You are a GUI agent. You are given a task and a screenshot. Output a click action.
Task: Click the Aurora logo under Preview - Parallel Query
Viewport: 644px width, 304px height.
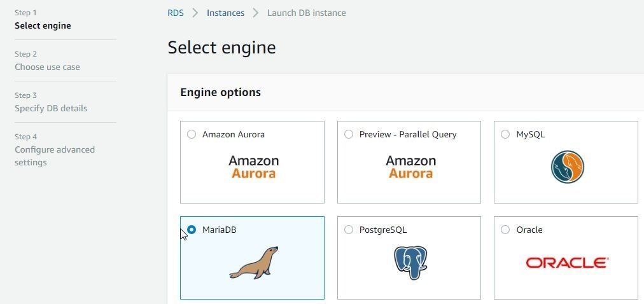coord(410,167)
